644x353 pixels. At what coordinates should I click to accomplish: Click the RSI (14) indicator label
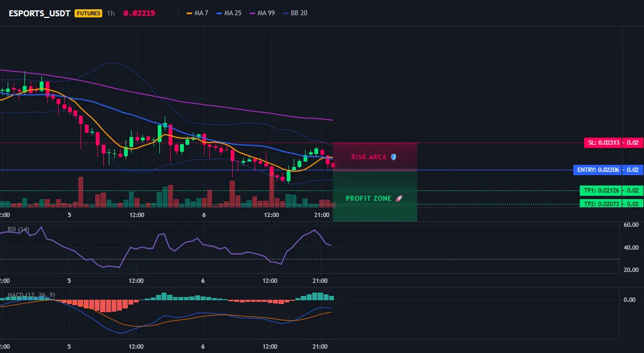pyautogui.click(x=18, y=229)
